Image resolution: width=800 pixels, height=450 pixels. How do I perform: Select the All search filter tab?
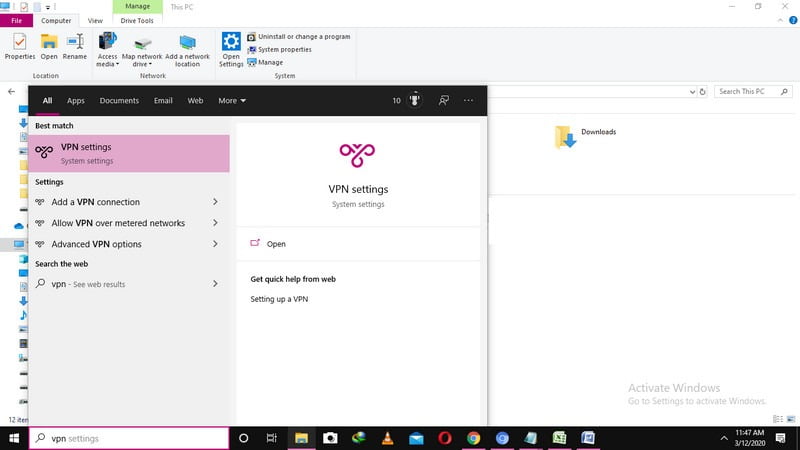[x=47, y=101]
